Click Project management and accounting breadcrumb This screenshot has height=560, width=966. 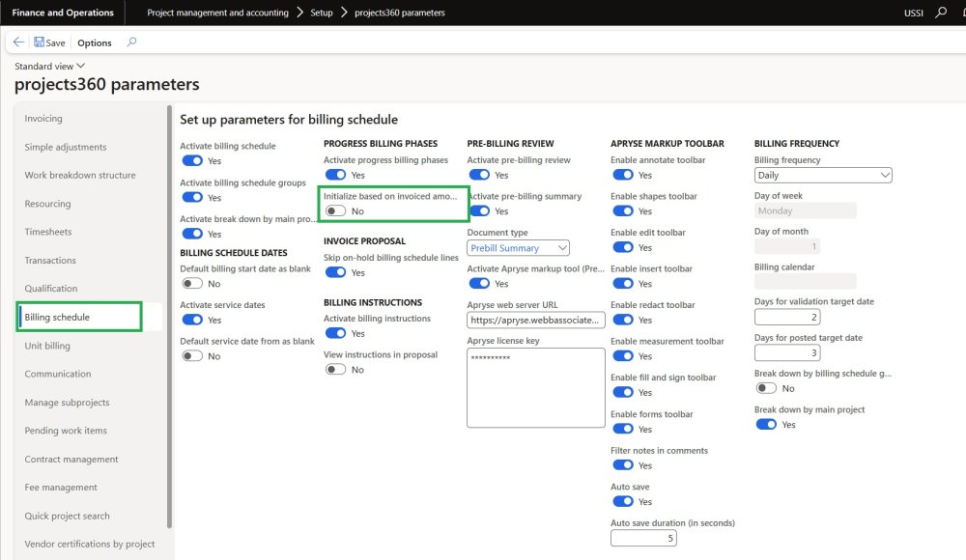pyautogui.click(x=217, y=13)
